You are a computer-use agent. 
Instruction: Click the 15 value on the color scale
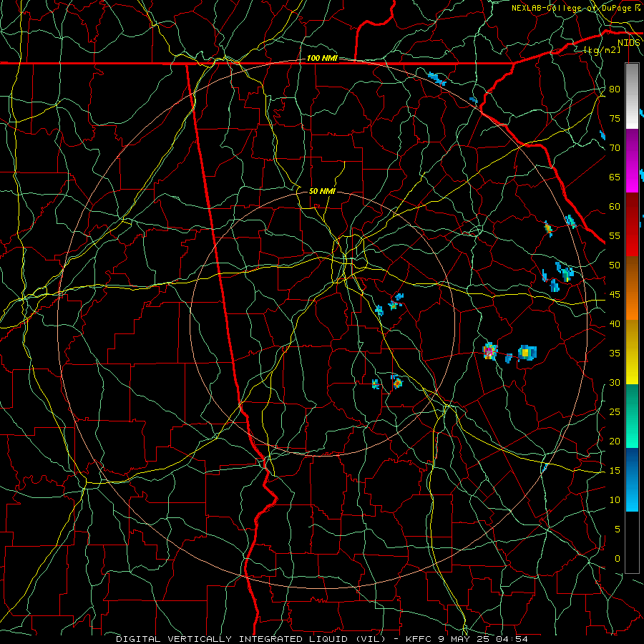pyautogui.click(x=615, y=471)
